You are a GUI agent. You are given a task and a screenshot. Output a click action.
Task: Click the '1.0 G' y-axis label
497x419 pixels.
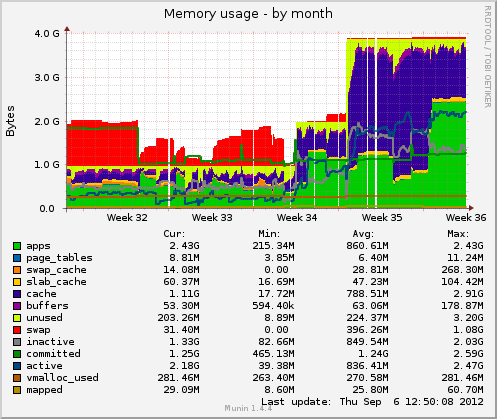click(x=47, y=165)
